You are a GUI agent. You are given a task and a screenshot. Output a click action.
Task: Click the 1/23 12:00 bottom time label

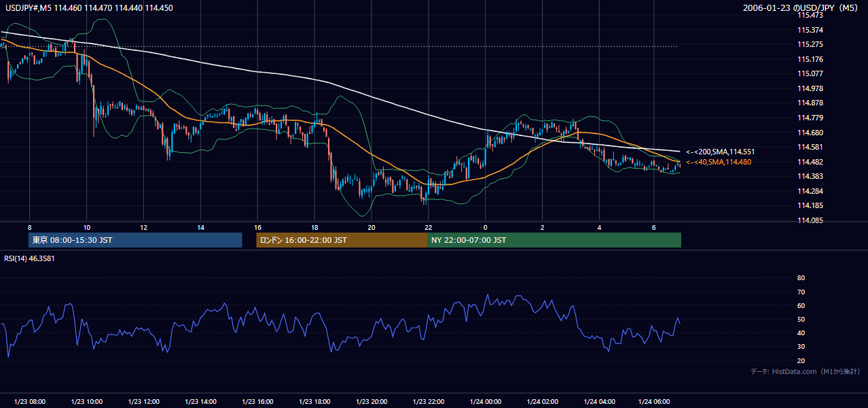click(143, 401)
